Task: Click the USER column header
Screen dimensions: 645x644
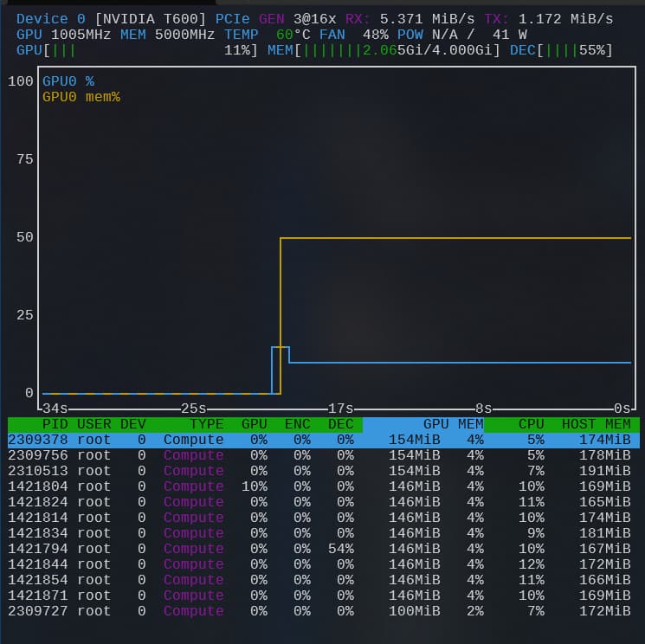Action: [x=94, y=424]
